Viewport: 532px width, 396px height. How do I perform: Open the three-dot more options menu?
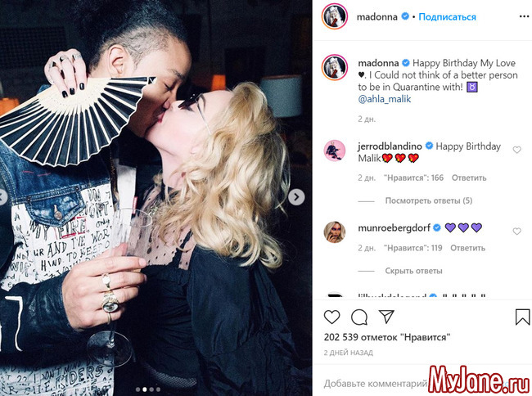[524, 16]
